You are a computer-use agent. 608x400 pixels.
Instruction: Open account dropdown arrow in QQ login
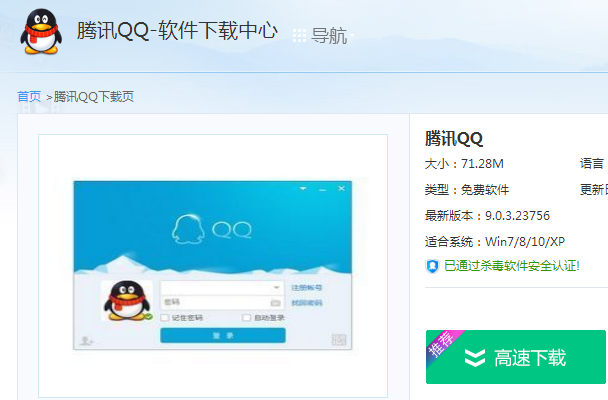(276, 288)
